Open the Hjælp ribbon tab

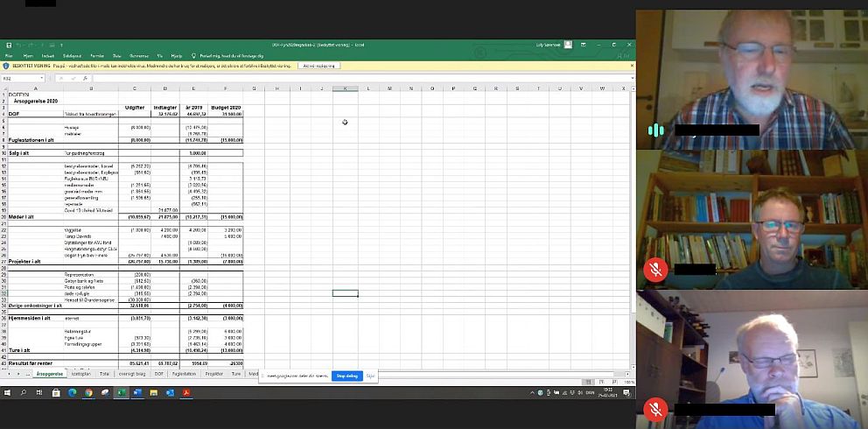177,56
